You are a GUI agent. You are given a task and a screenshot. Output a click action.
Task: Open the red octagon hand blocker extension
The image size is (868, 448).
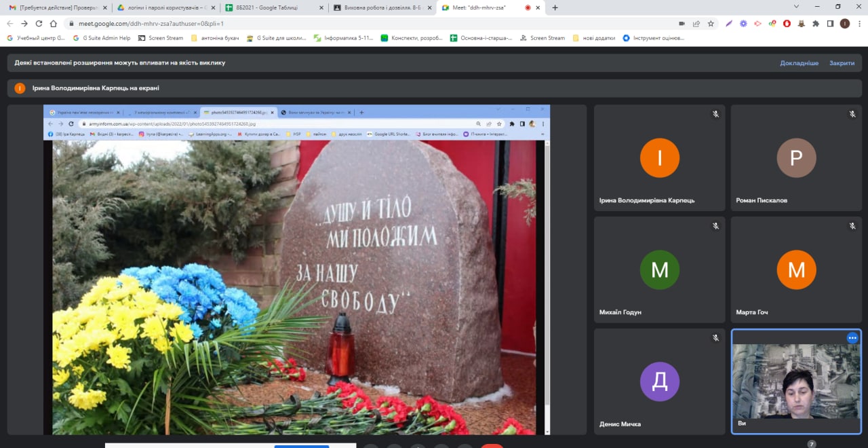(787, 23)
